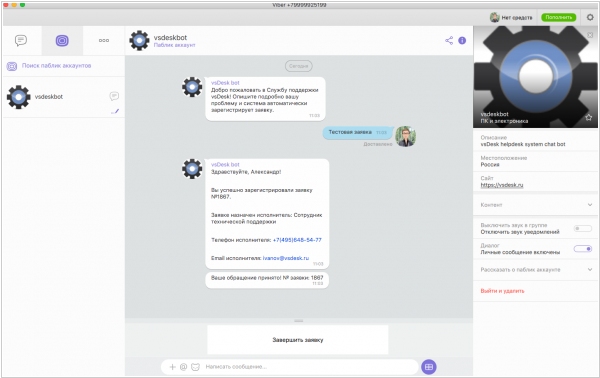Click the 'Сегодня' date badge

tap(298, 66)
